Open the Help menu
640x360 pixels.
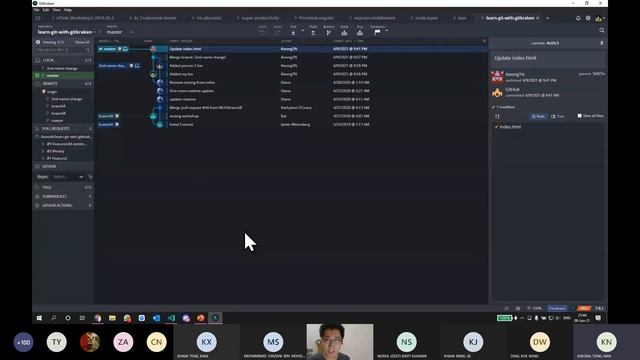[x=68, y=10]
